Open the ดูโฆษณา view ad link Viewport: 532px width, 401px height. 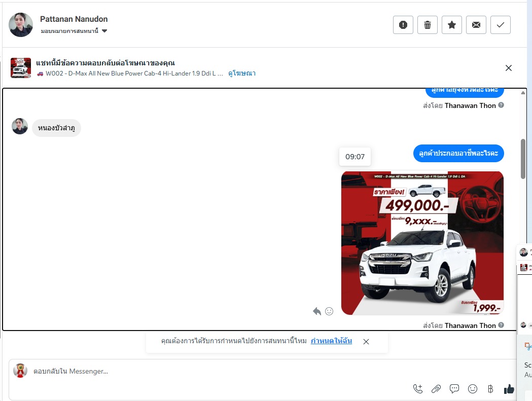pos(242,74)
